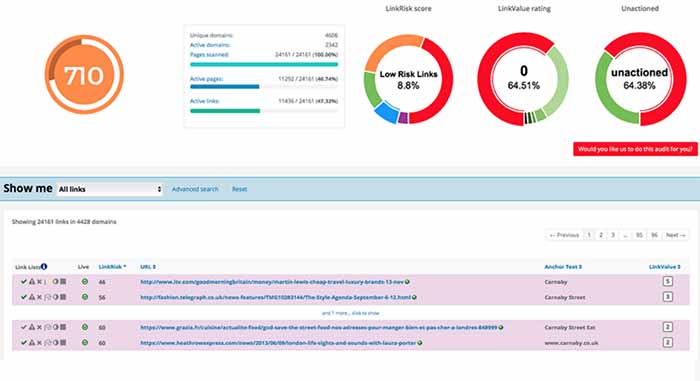
Task: Open the All links dropdown
Action: pos(109,189)
